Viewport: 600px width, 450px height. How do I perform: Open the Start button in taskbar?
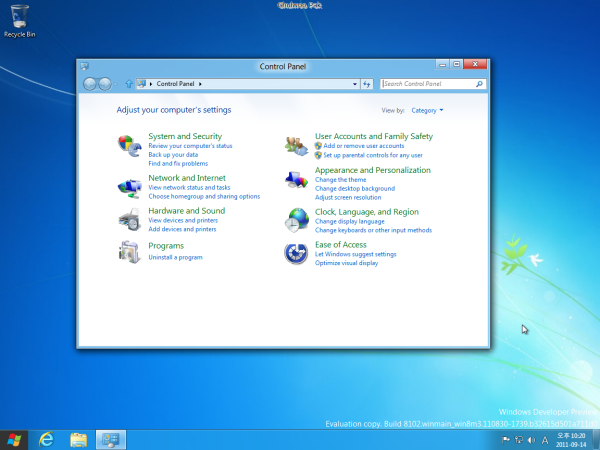point(14,440)
